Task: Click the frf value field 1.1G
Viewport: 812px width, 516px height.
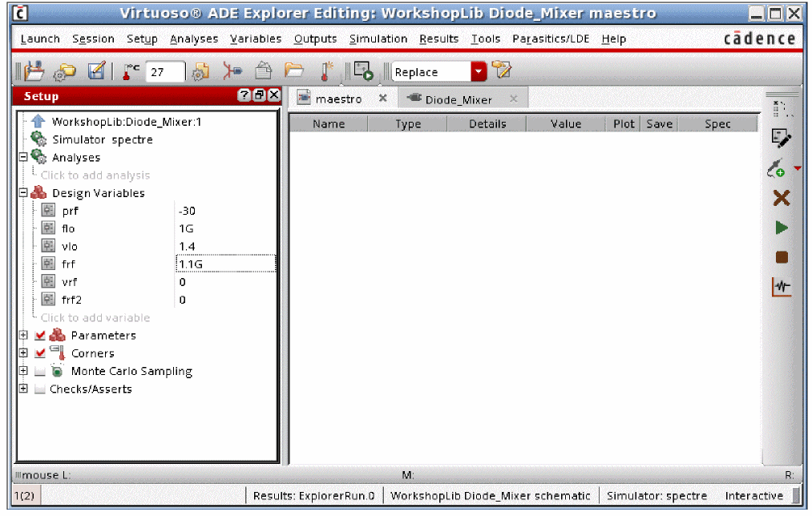Action: (226, 264)
